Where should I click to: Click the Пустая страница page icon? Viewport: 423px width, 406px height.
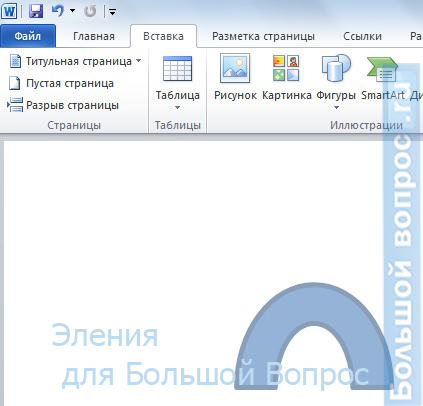(x=14, y=83)
